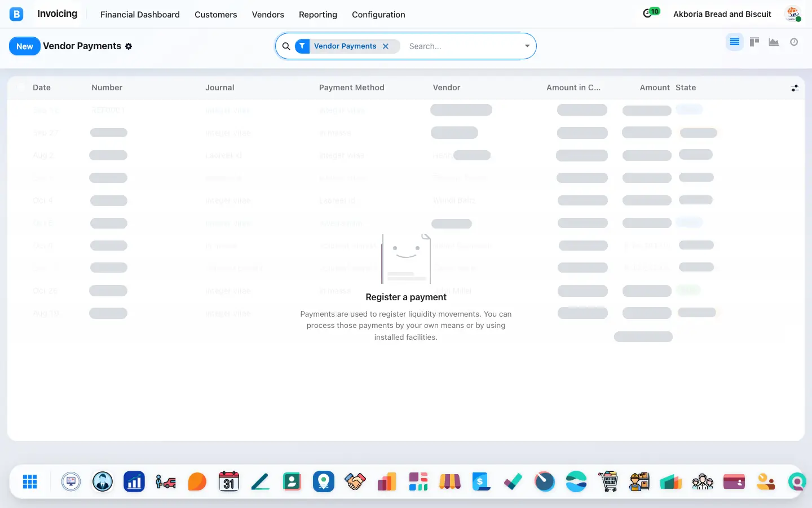The width and height of the screenshot is (812, 508).
Task: Open the green orange blocks app in dock
Action: click(671, 481)
